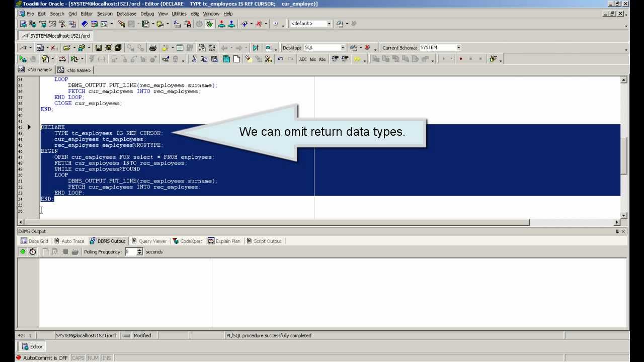Switch to the Query Viewer tab
This screenshot has width=644, height=362.
[149, 241]
